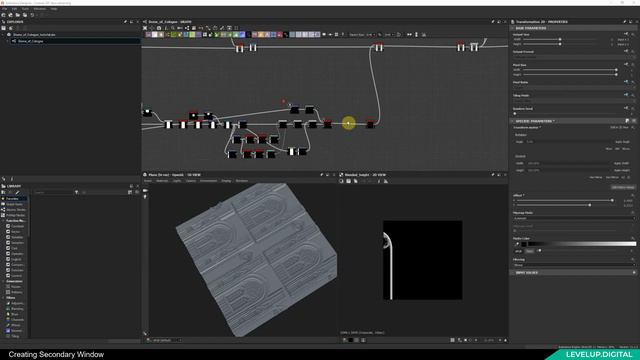Click first icon in 2D view toolbar
This screenshot has height=360, width=640.
tap(341, 181)
